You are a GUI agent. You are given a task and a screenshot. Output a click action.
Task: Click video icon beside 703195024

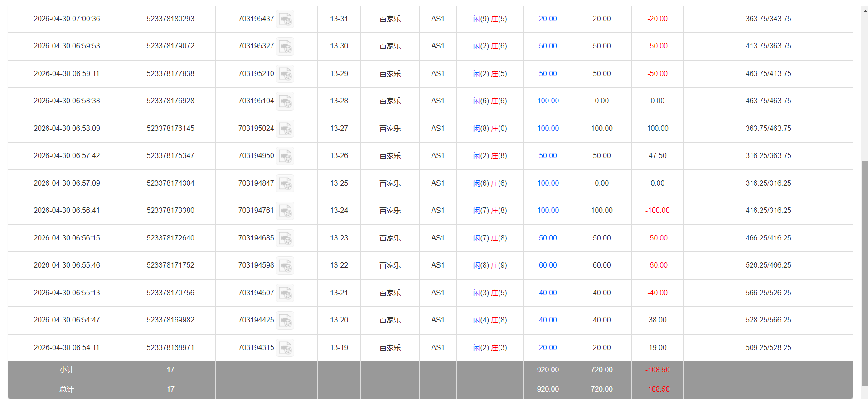pos(285,129)
